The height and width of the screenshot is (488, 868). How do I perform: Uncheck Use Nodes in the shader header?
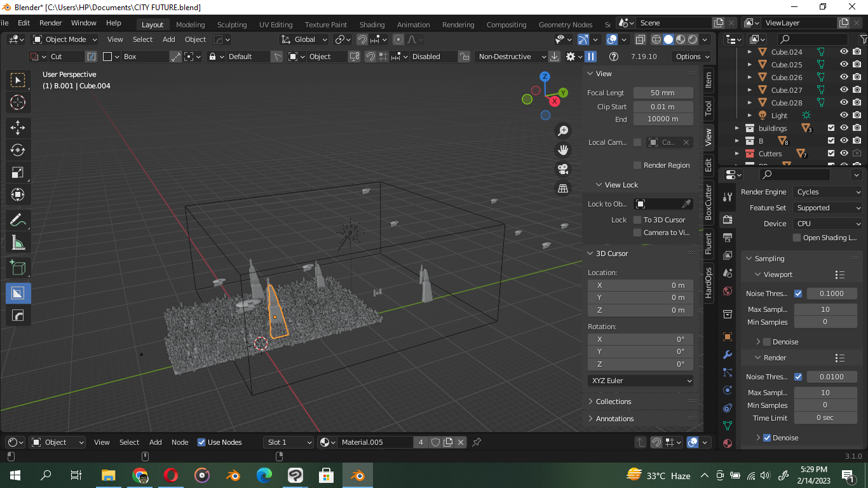[x=201, y=442]
